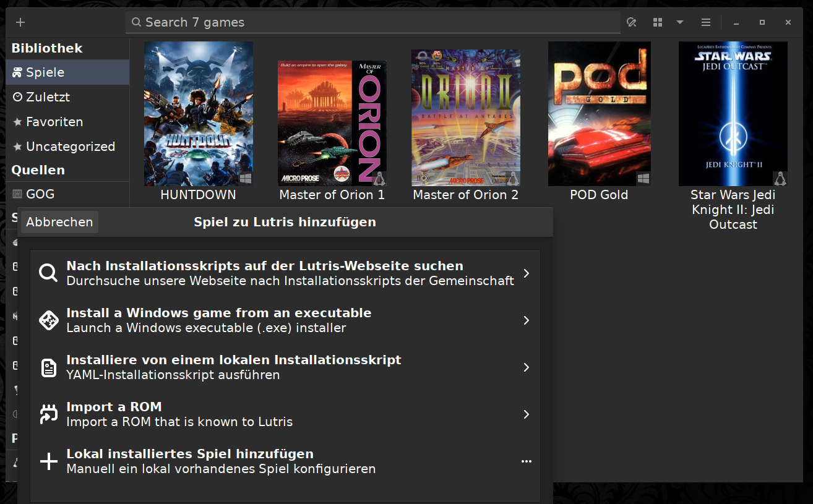Open the GOG source

click(67, 194)
